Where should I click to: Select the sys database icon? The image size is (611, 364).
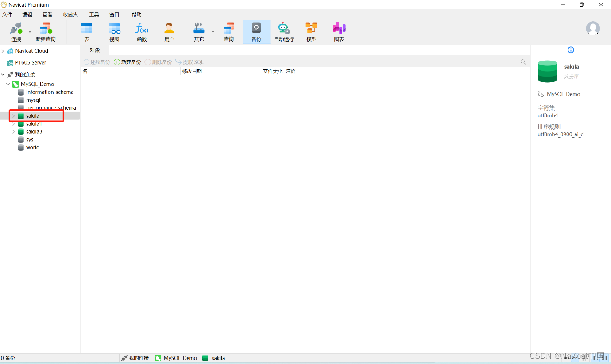21,140
